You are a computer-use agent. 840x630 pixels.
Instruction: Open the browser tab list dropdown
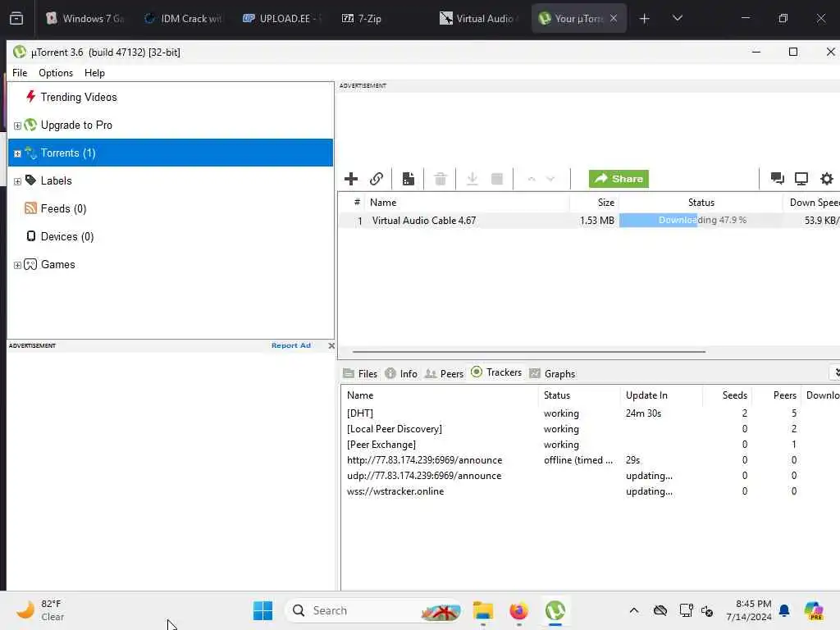(677, 19)
